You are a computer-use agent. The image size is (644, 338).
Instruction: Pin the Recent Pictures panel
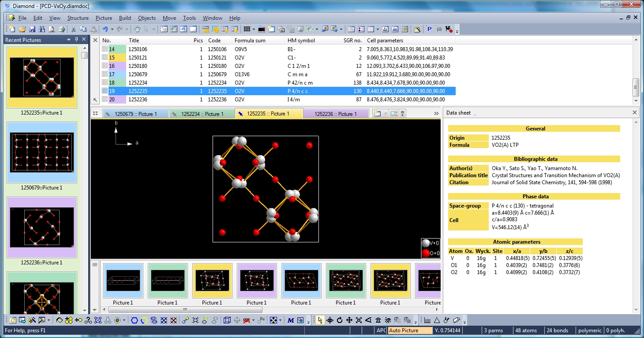pos(76,40)
